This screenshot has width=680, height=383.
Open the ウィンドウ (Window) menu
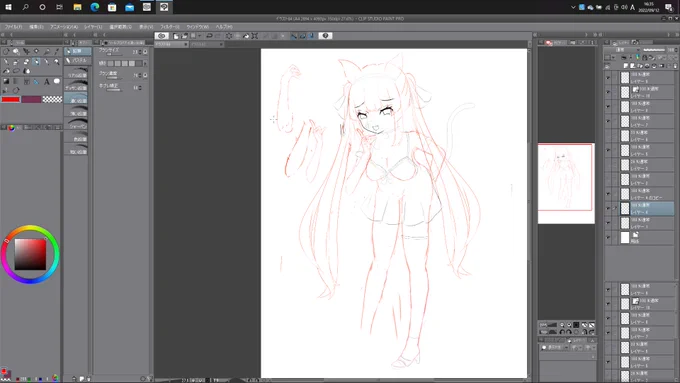point(197,27)
